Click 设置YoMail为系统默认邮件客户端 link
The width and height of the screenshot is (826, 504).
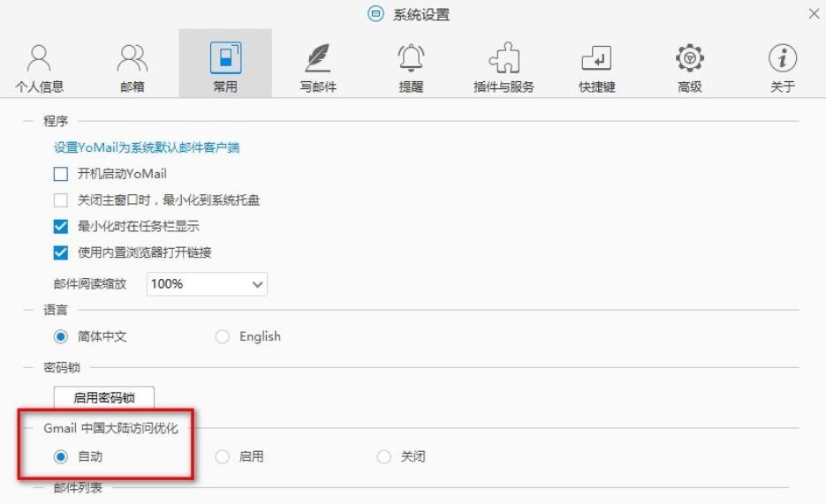click(x=147, y=147)
